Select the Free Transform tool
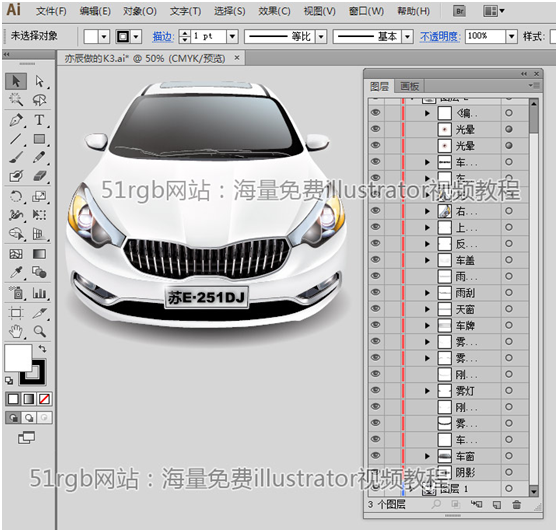 (40, 215)
